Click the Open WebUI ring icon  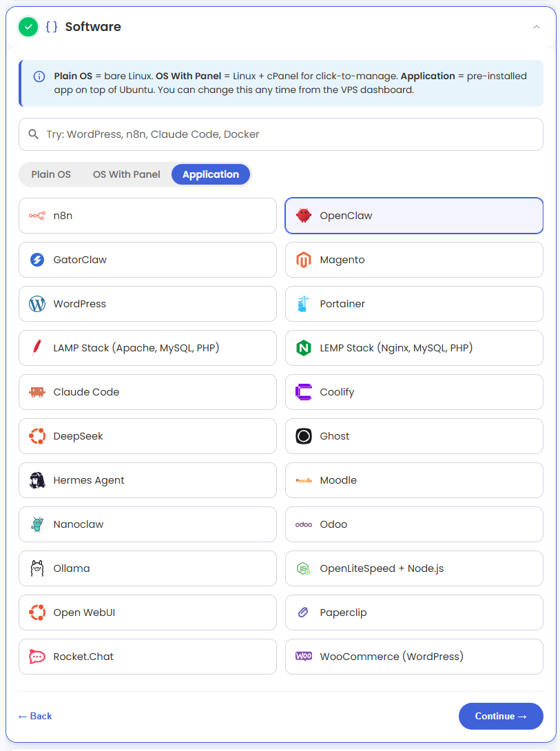click(37, 612)
